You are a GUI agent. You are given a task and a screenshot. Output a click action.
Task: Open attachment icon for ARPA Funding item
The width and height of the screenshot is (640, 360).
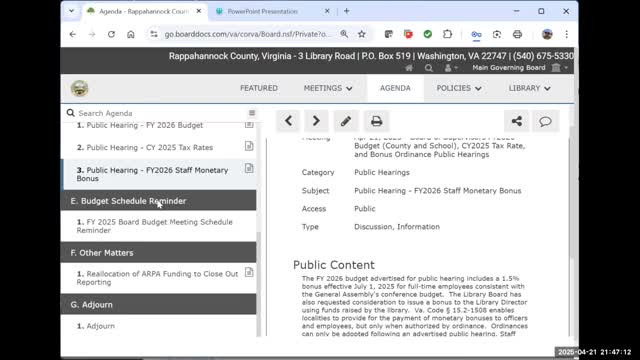(249, 272)
